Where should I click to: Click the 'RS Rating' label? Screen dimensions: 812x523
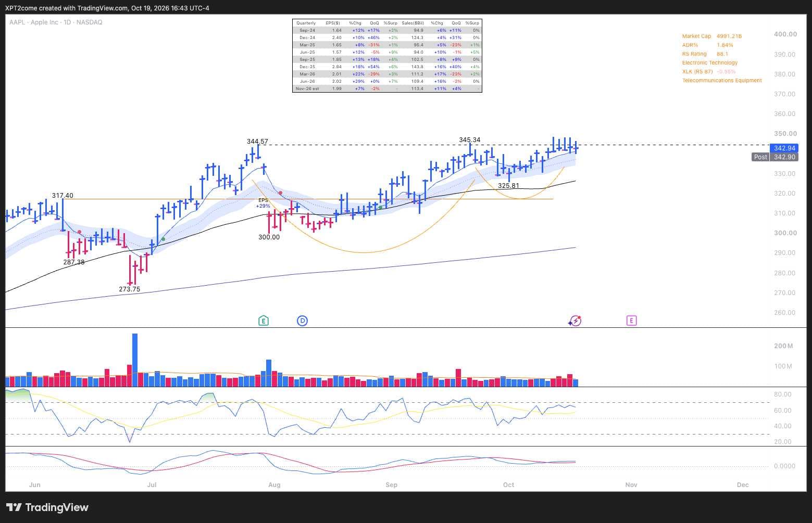point(694,54)
